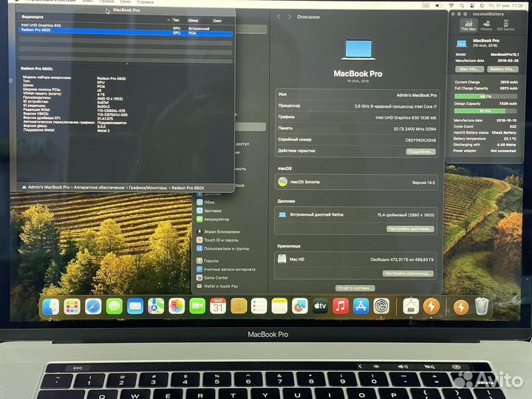The image size is (532, 399).
Task: Launch the Music app from the Dock
Action: pyautogui.click(x=341, y=307)
